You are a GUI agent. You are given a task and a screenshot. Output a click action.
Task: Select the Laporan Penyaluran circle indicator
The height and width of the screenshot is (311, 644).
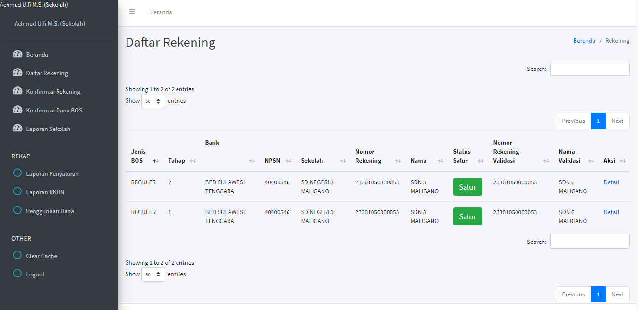[x=17, y=173]
